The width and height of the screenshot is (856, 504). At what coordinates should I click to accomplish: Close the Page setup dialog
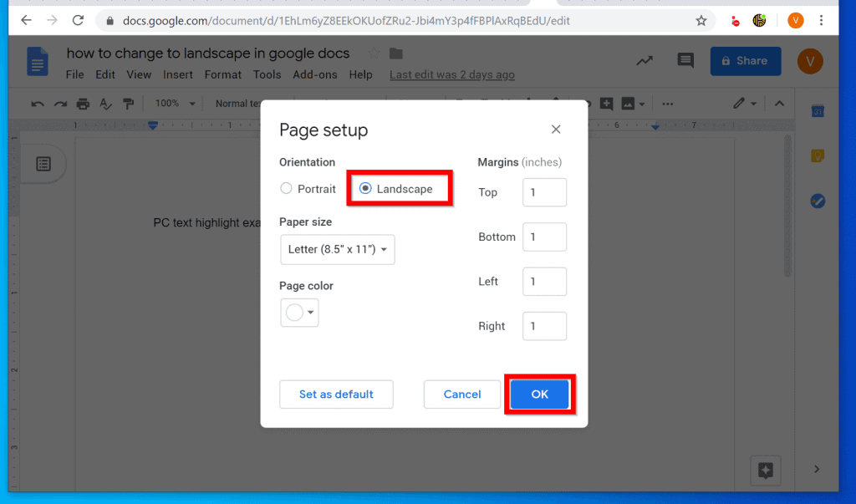pos(556,130)
